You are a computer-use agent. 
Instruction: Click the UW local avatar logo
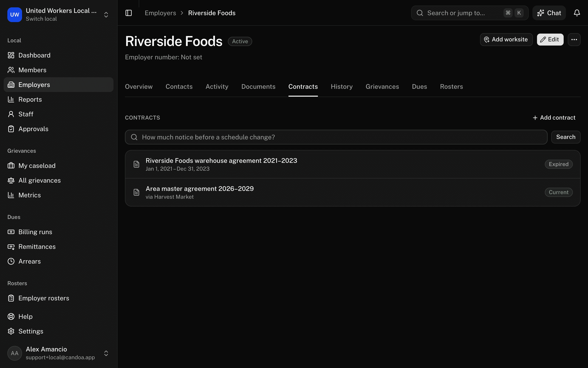[x=14, y=14]
